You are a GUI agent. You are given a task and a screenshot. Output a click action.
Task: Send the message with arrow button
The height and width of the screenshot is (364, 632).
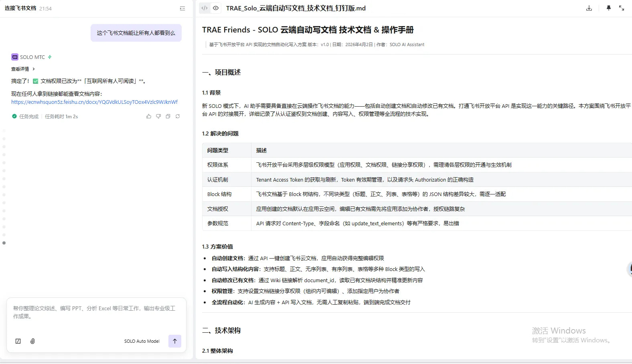coord(174,341)
